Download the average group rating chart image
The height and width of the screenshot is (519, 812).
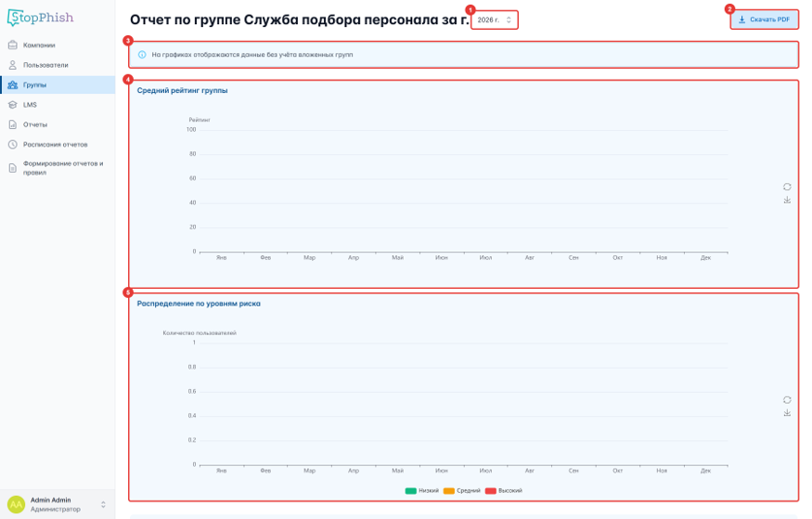pos(787,200)
